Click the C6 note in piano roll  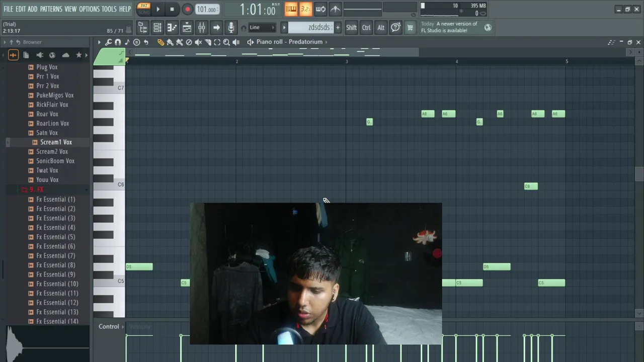pos(531,186)
